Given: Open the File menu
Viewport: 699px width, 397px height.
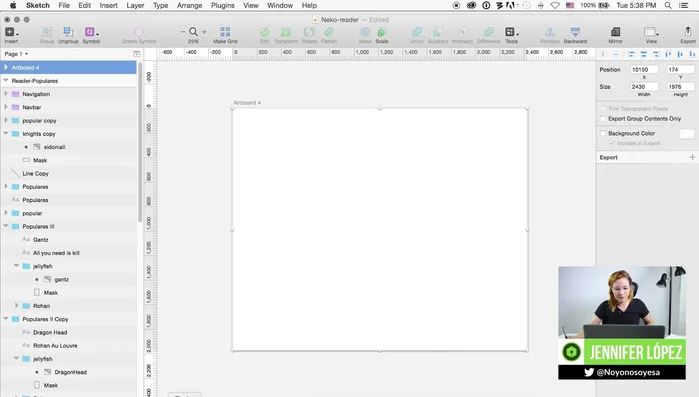Looking at the screenshot, I should click(64, 5).
